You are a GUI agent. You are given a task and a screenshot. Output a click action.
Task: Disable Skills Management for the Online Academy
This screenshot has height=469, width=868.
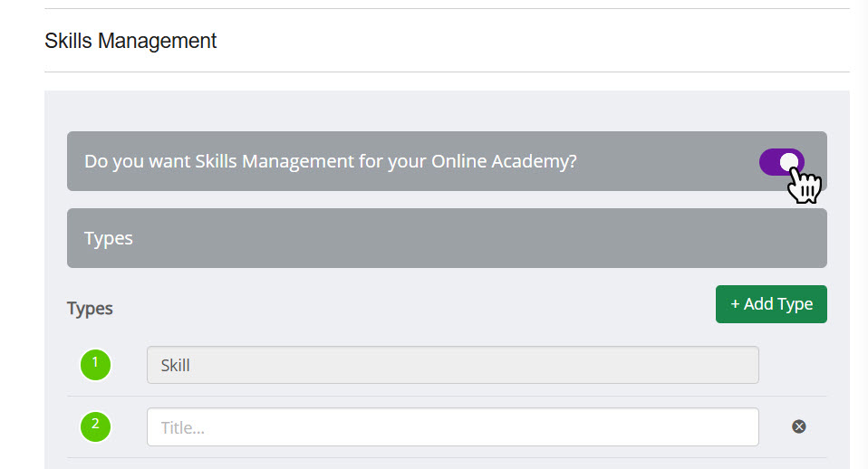click(781, 162)
